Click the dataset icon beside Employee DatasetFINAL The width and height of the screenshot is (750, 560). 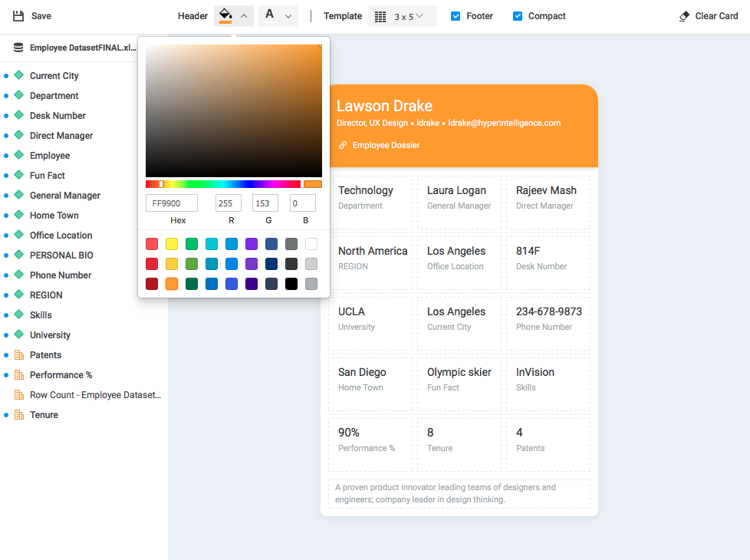pos(17,48)
